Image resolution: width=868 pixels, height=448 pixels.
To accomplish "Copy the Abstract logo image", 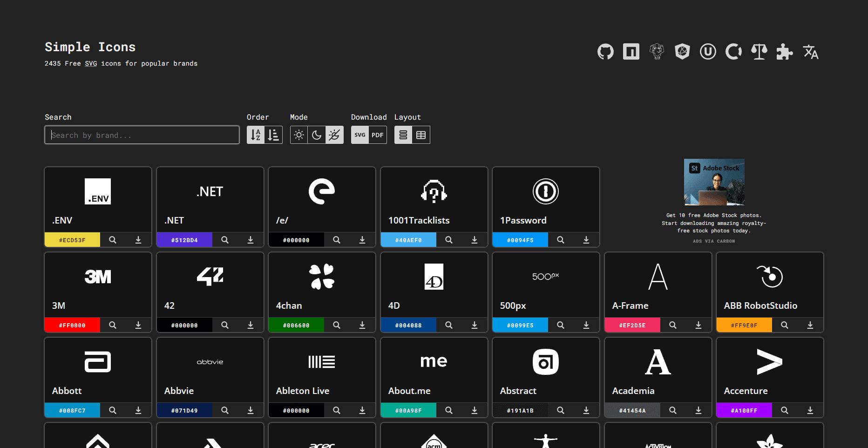I will [546, 362].
